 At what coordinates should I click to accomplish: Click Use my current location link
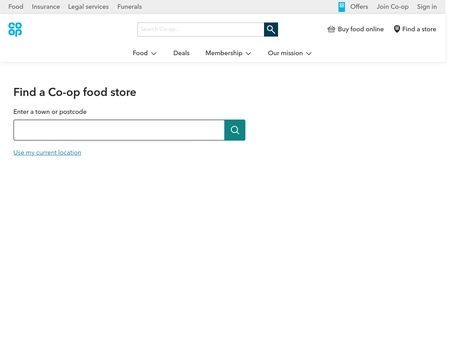[x=47, y=153]
